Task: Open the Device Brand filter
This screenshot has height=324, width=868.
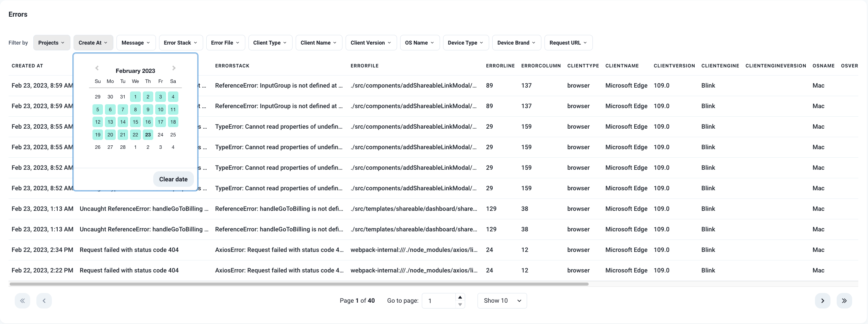Action: 517,43
